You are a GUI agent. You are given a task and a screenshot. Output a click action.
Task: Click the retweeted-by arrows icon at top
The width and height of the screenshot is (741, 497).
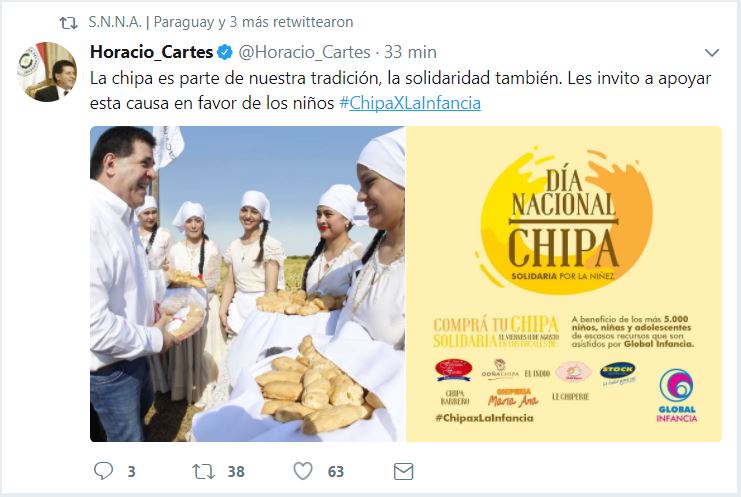[69, 23]
